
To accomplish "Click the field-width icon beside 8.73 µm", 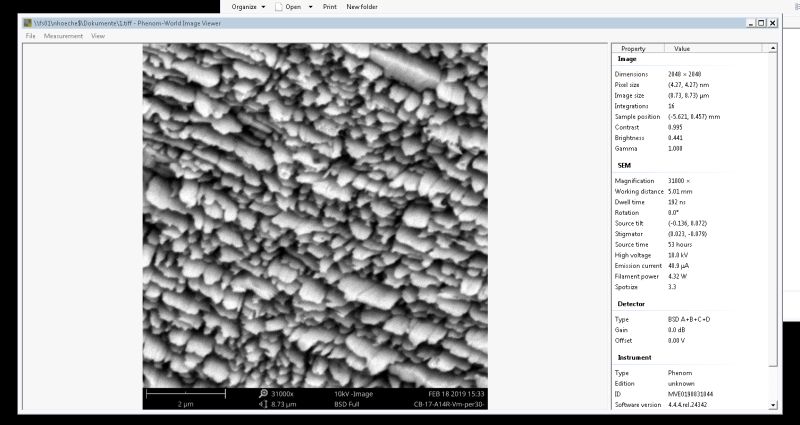I will coord(263,405).
